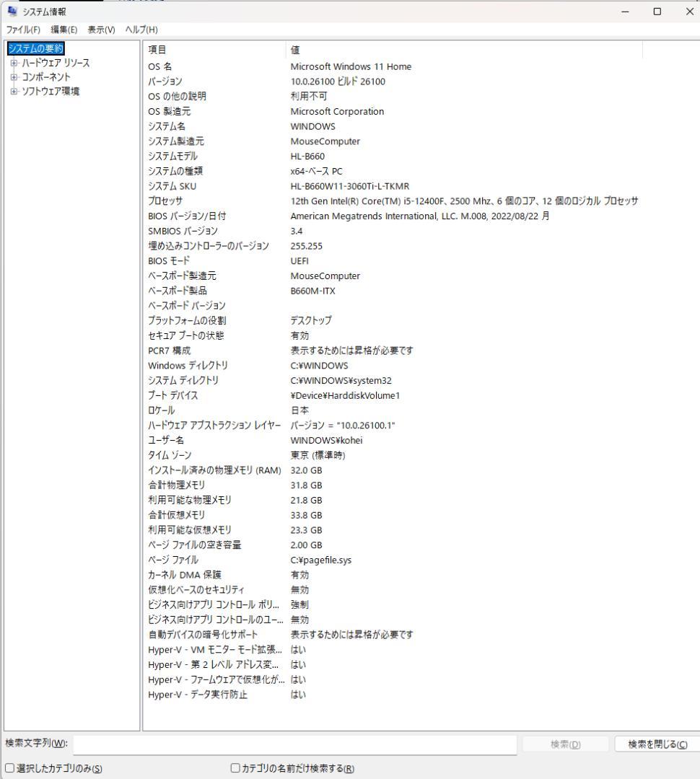
Task: Open the ヘルプ(H) menu
Action: tap(141, 29)
